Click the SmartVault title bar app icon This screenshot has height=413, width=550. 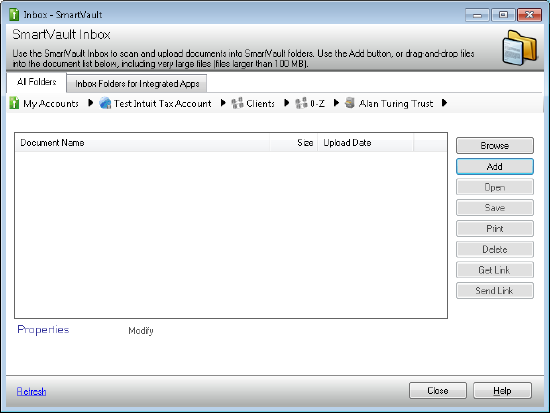pyautogui.click(x=14, y=14)
